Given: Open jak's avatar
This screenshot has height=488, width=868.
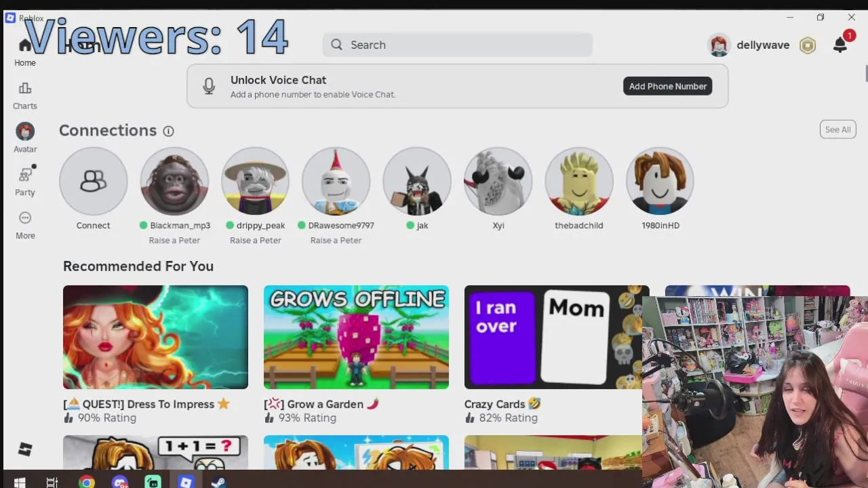Looking at the screenshot, I should click(417, 181).
